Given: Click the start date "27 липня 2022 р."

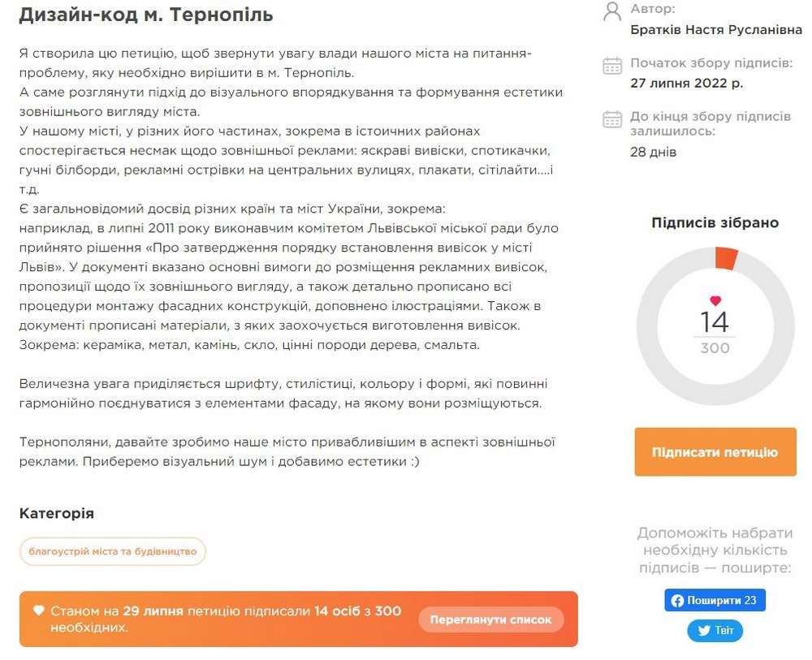Looking at the screenshot, I should click(x=686, y=83).
